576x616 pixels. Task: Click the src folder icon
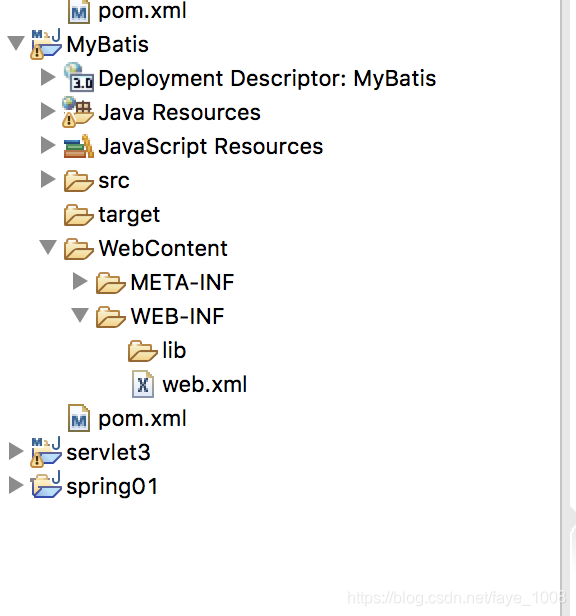pyautogui.click(x=79, y=181)
